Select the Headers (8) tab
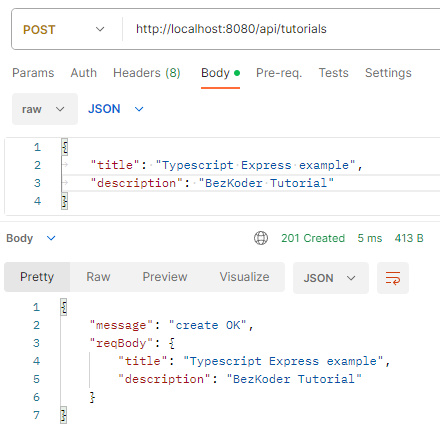This screenshot has width=440, height=434. (147, 73)
